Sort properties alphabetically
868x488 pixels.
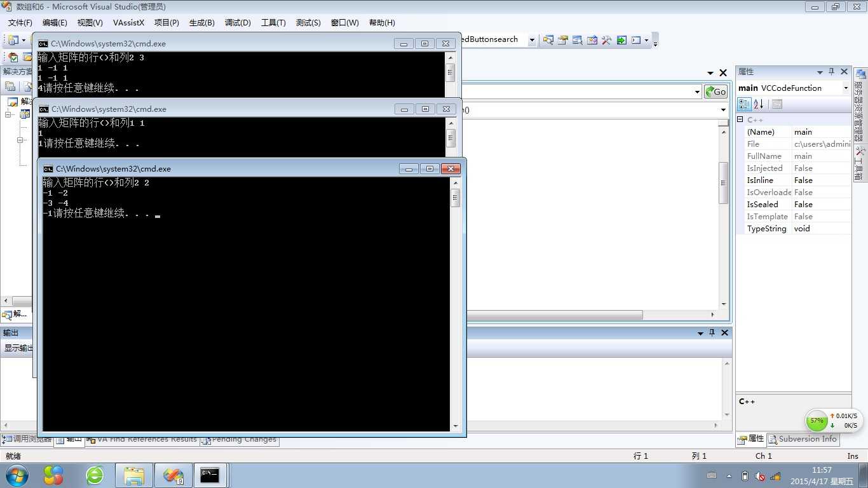click(758, 104)
